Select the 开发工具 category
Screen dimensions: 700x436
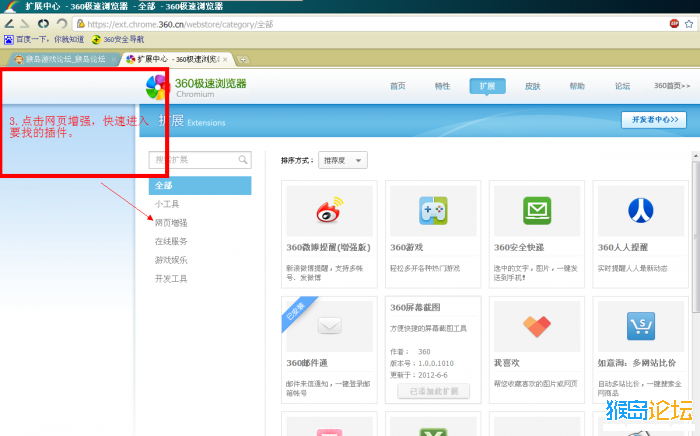[x=171, y=279]
